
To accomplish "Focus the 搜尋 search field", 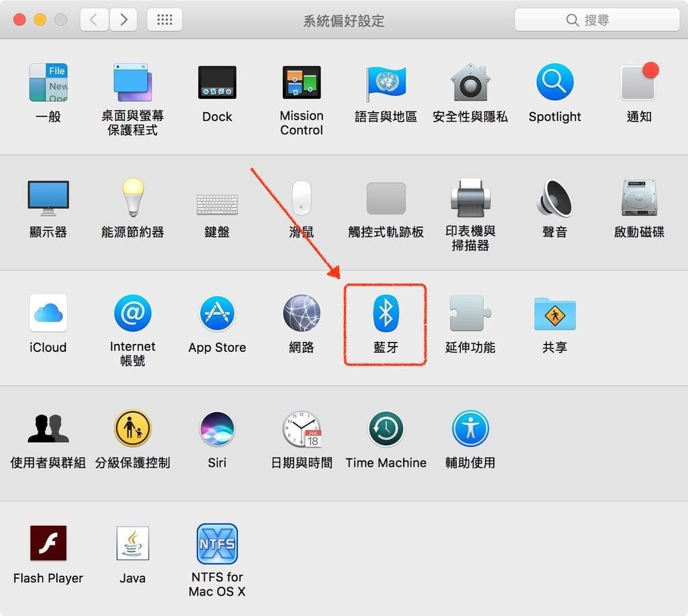I will tap(597, 19).
